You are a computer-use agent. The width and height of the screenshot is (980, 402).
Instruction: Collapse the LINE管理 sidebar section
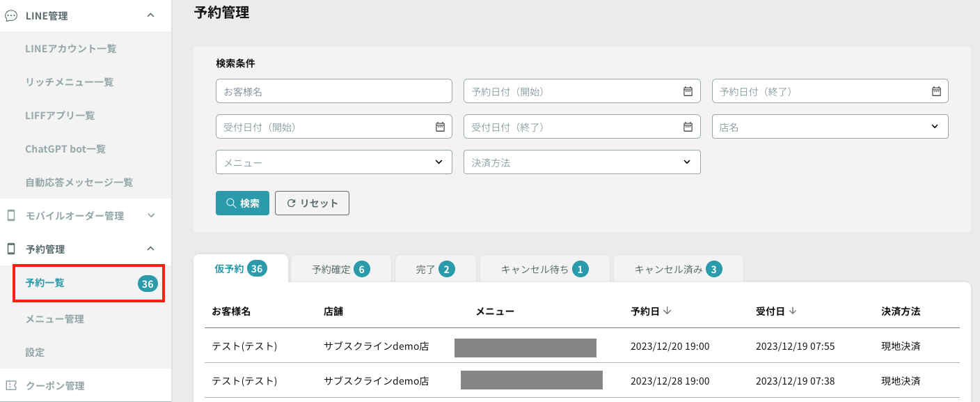pos(151,15)
